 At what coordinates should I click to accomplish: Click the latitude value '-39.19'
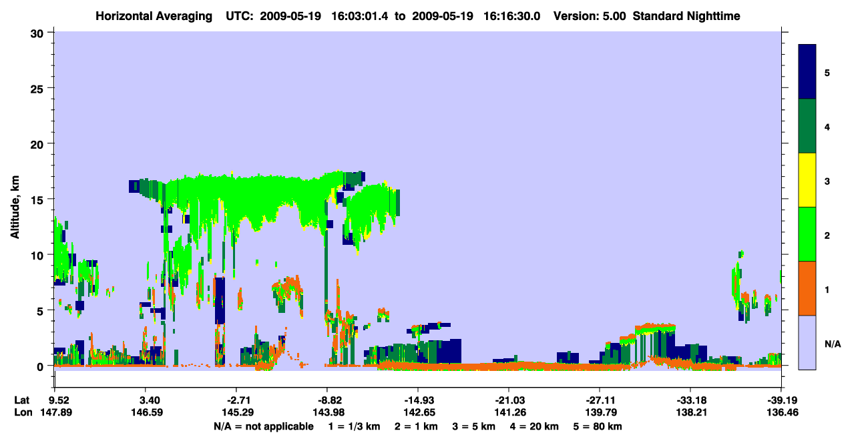coord(781,400)
